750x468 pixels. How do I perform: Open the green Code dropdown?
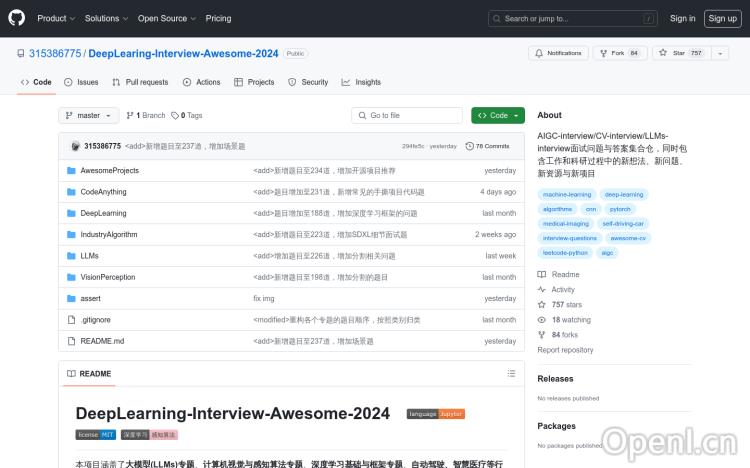pyautogui.click(x=498, y=116)
